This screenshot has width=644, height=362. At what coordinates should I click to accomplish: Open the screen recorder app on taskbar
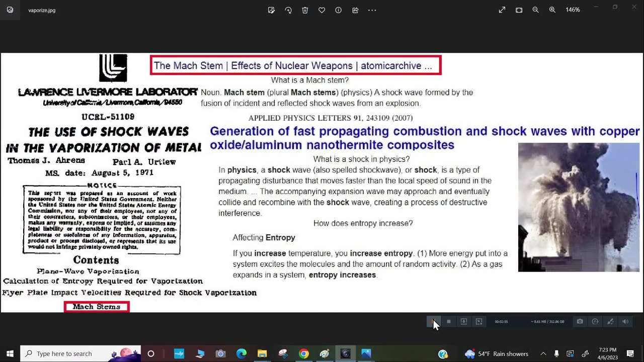[x=345, y=353]
